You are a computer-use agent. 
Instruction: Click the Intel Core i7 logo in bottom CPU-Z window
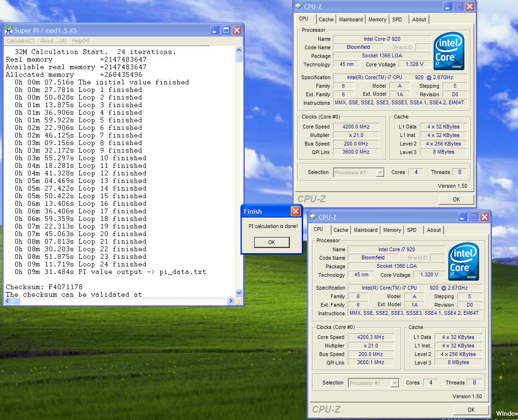[463, 262]
